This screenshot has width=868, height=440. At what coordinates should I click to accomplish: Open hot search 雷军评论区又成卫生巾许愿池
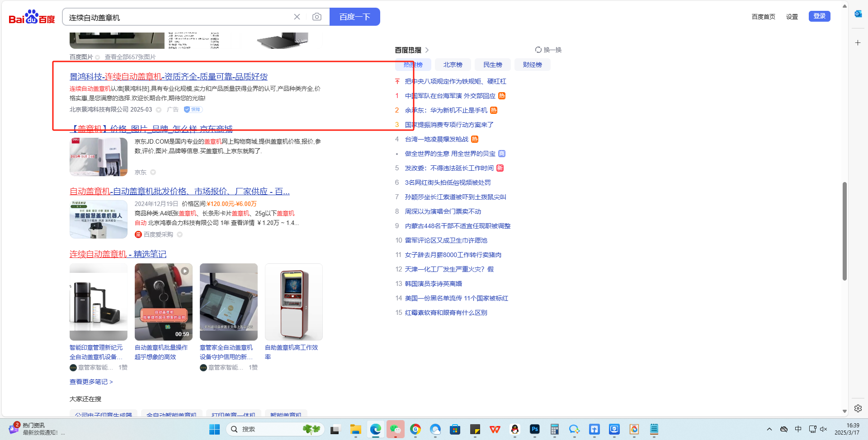coord(446,240)
